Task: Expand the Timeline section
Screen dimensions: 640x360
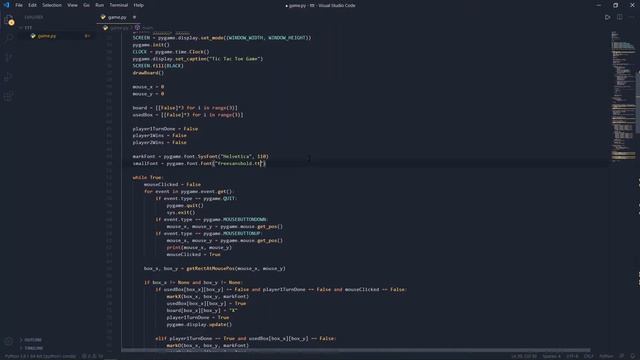Action: point(33,348)
